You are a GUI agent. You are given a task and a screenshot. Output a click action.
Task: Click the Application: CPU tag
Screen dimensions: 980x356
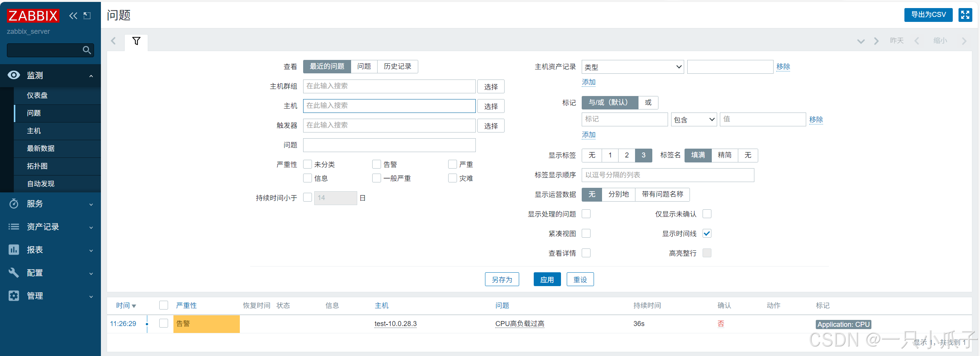[x=843, y=324]
